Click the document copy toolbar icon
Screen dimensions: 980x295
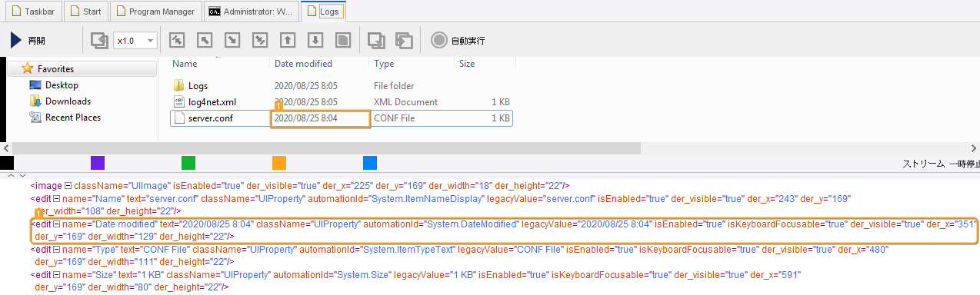[343, 41]
